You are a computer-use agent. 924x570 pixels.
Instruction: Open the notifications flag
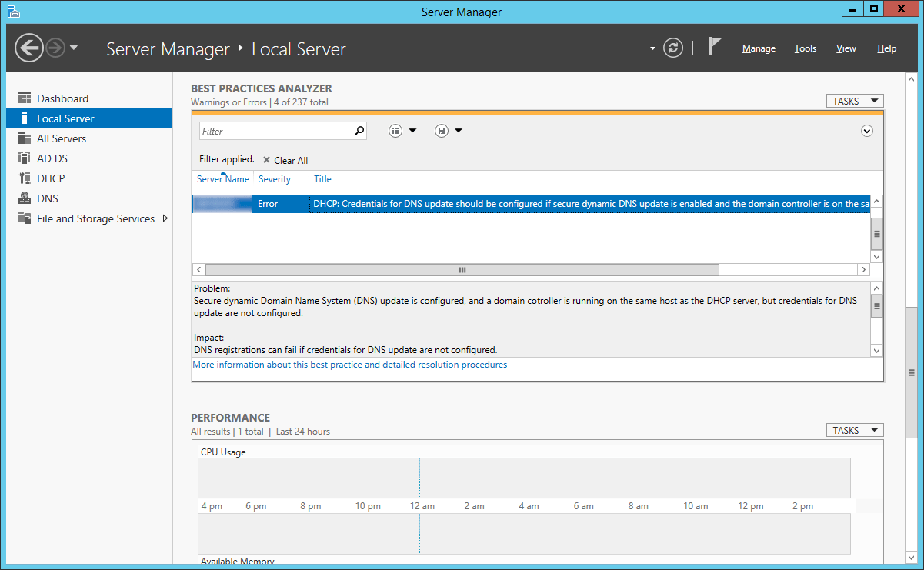tap(715, 48)
